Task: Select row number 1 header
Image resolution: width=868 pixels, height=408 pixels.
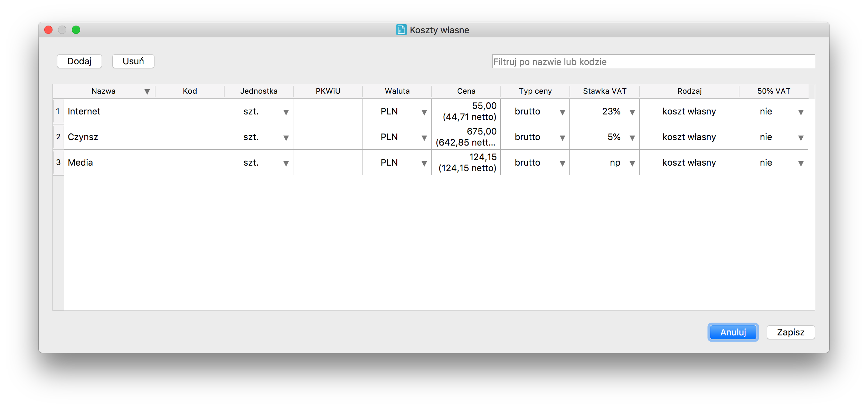Action: (58, 111)
